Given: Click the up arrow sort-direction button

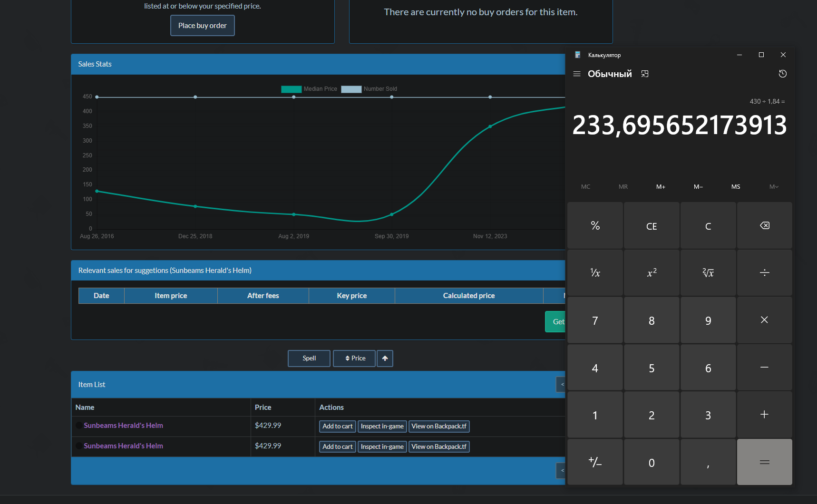Looking at the screenshot, I should coord(385,359).
